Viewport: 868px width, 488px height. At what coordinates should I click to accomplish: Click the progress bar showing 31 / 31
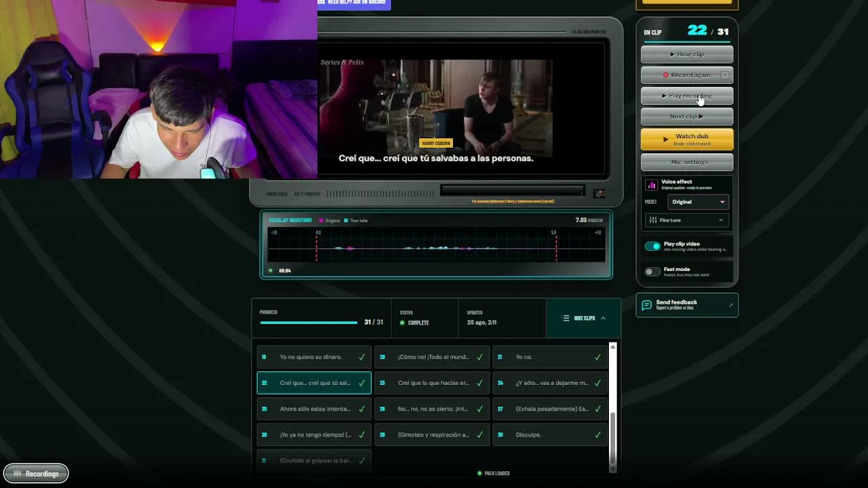(309, 323)
